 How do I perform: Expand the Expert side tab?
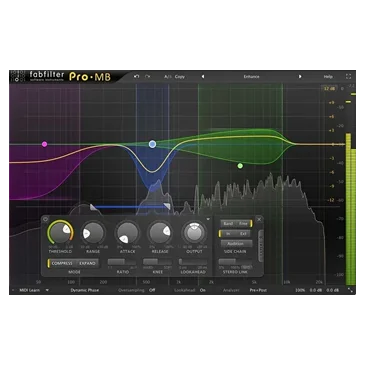tap(261, 246)
